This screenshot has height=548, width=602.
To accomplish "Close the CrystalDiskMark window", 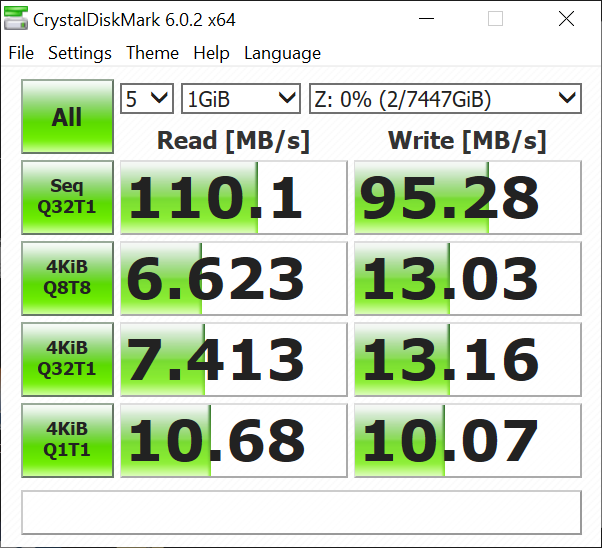I will 566,18.
